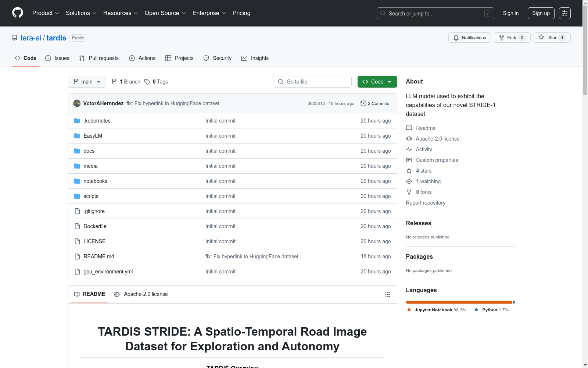Image resolution: width=588 pixels, height=368 pixels.
Task: Open the appearance settings icon button
Action: tap(565, 13)
